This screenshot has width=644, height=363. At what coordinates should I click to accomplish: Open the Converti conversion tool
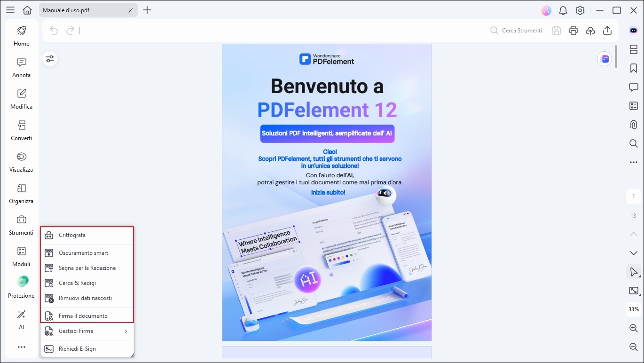point(21,131)
